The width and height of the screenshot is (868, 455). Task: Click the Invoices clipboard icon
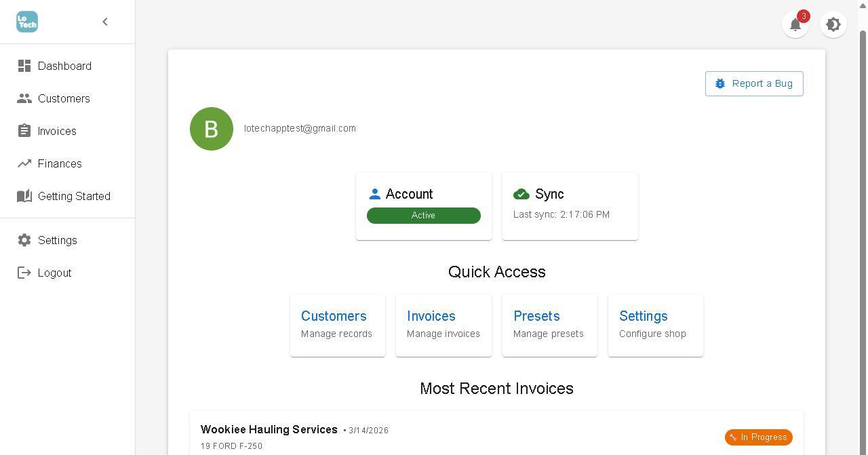tap(24, 131)
